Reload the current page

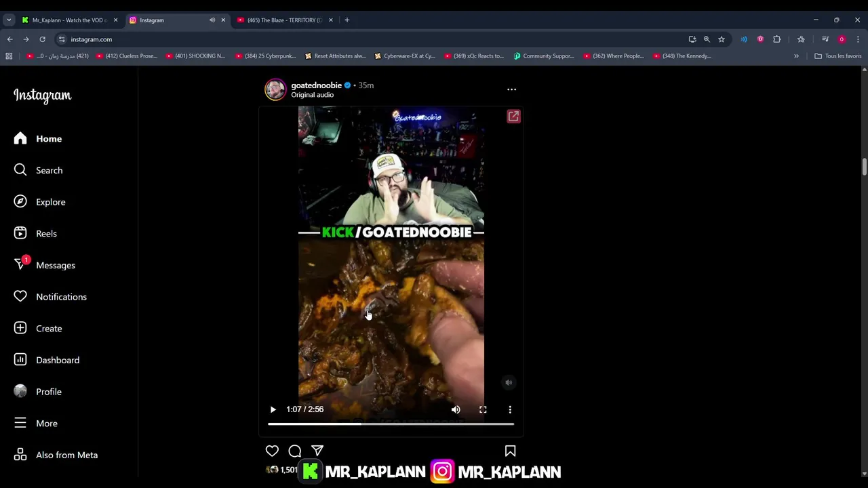(42, 39)
